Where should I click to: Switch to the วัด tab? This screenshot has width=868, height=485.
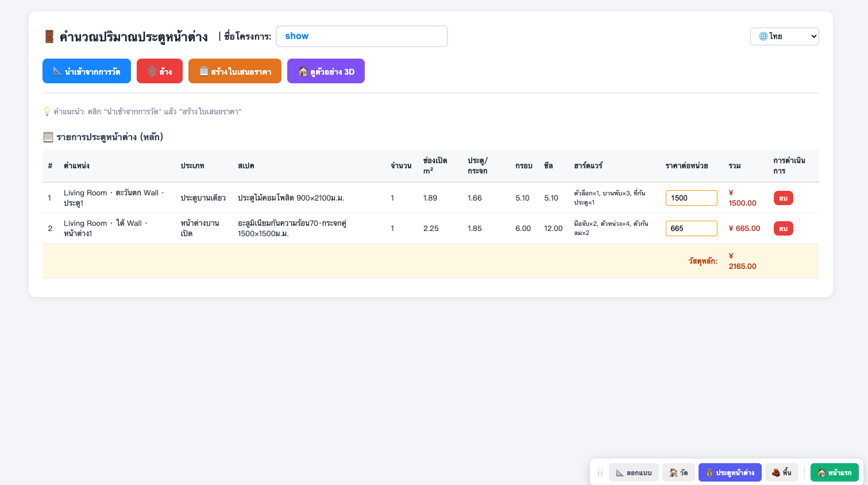coord(678,472)
